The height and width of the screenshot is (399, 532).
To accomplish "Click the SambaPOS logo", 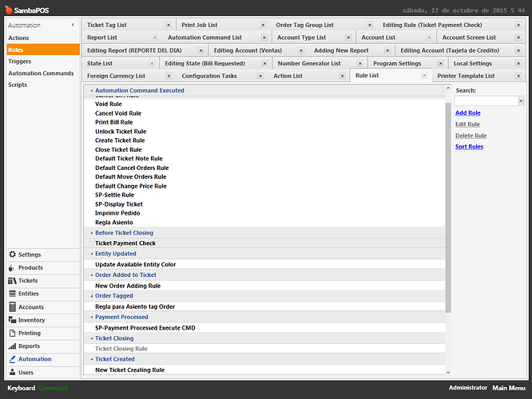I will [x=27, y=10].
